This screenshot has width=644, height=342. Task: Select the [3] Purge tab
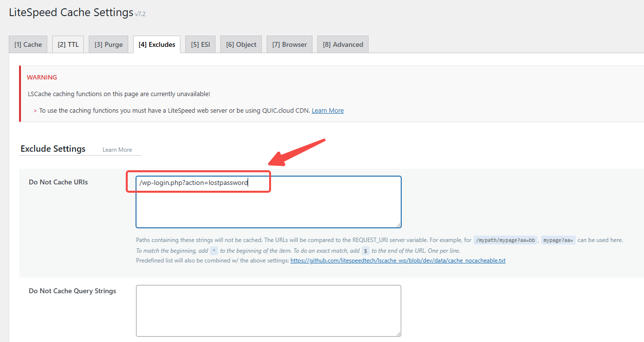pos(108,44)
